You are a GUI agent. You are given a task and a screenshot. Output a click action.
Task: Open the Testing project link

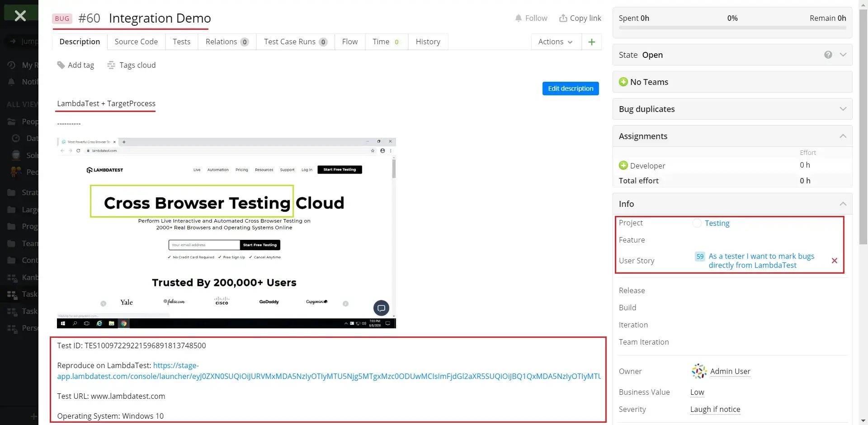click(717, 223)
